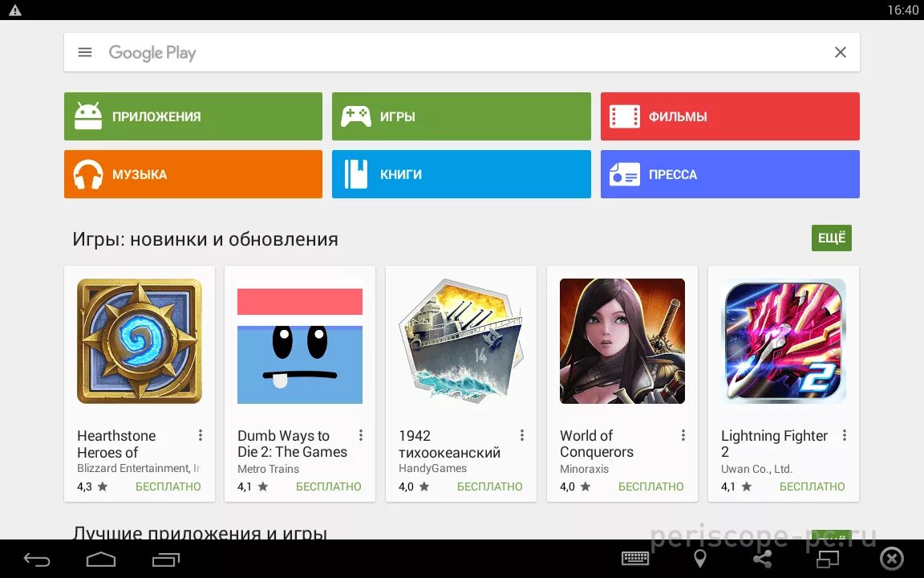Open overflow menu for Hearthstone card
Viewport: 924px width, 578px height.
(x=201, y=435)
